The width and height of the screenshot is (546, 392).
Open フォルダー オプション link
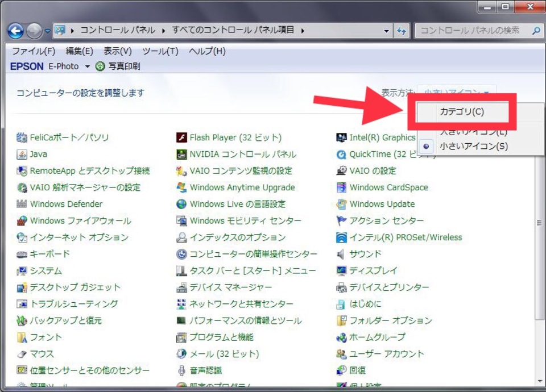(391, 320)
